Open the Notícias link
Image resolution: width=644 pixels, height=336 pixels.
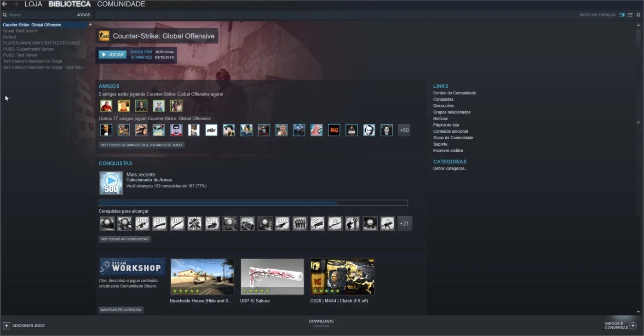pos(440,119)
